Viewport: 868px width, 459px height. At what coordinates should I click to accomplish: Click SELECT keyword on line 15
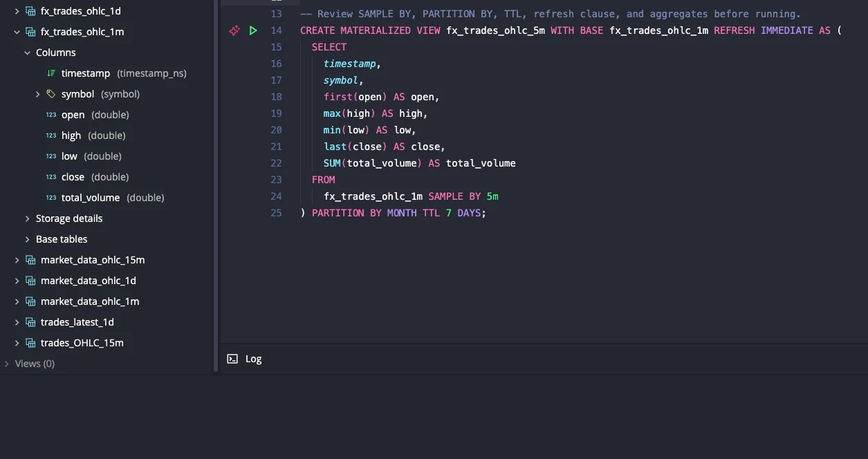click(x=329, y=47)
